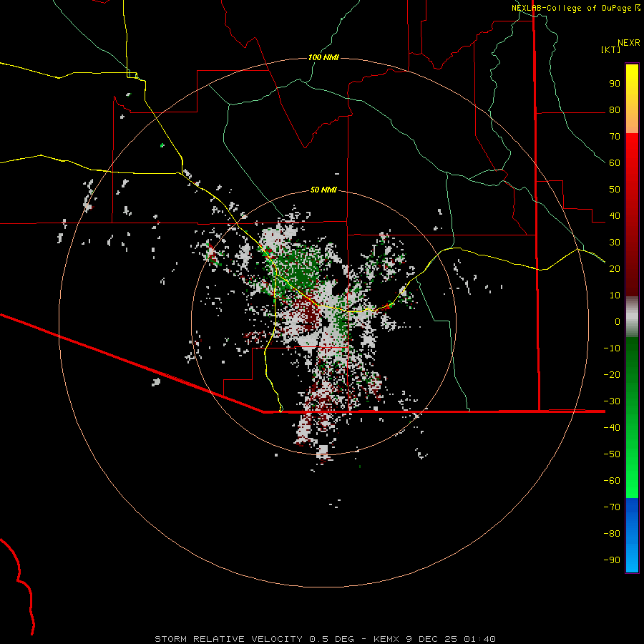Select the 20 value on velocity scale
The width and height of the screenshot is (644, 644).
pyautogui.click(x=615, y=269)
